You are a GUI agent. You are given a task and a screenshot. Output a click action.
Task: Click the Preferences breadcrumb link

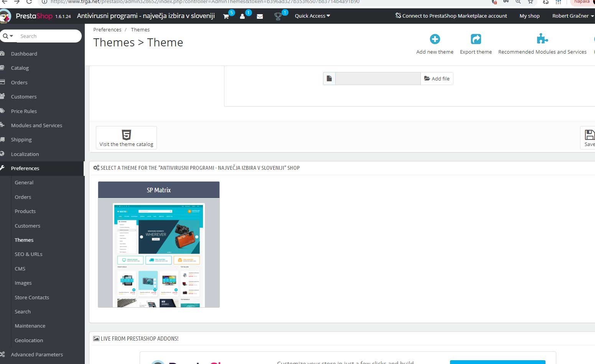[107, 30]
